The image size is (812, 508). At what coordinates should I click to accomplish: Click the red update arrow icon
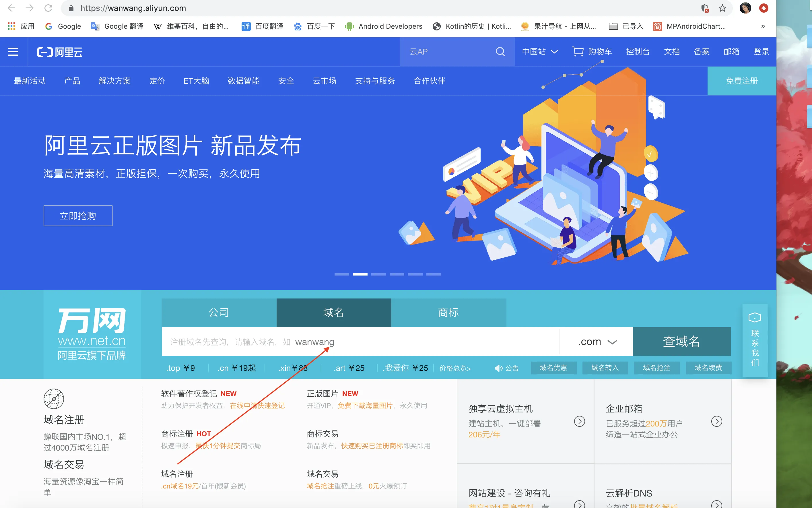764,8
